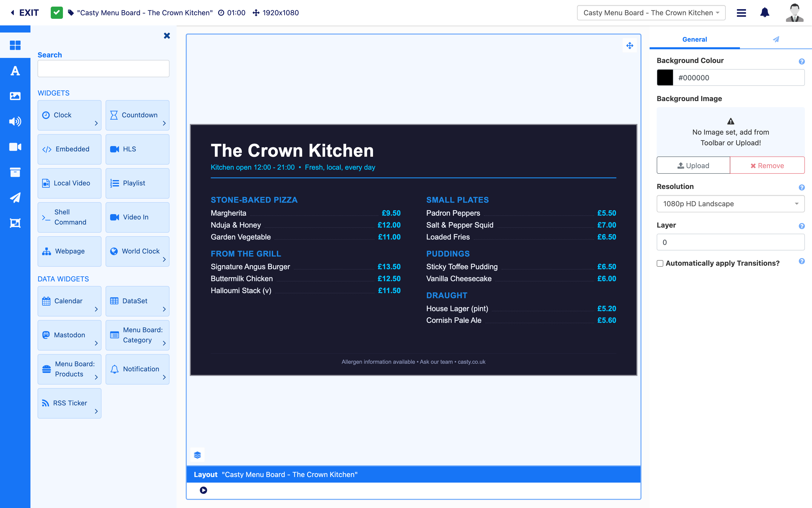Open Background Colour help icon

tap(802, 61)
